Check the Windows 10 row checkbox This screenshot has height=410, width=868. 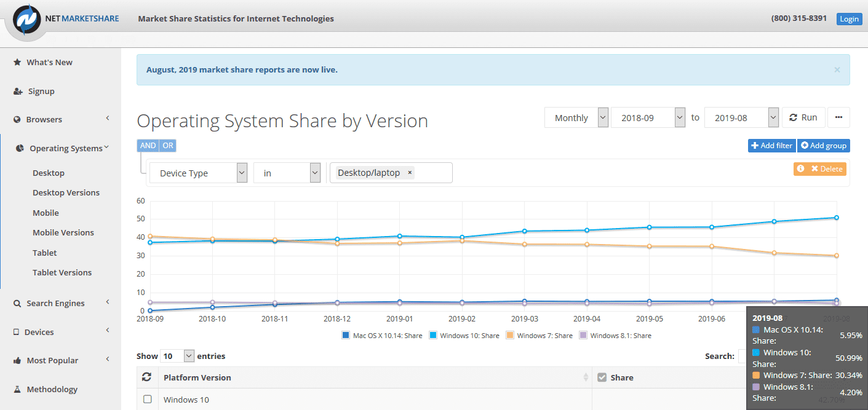[148, 400]
